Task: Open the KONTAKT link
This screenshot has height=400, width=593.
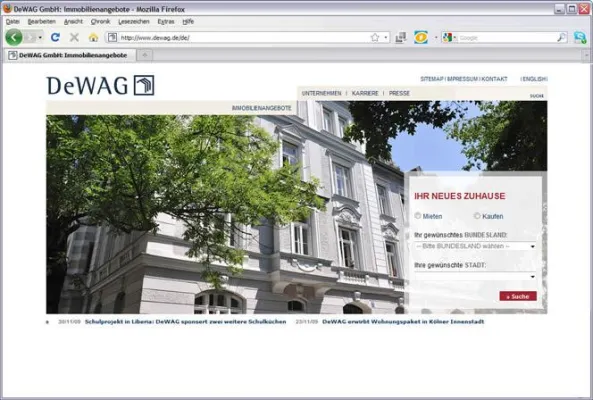Action: point(494,79)
